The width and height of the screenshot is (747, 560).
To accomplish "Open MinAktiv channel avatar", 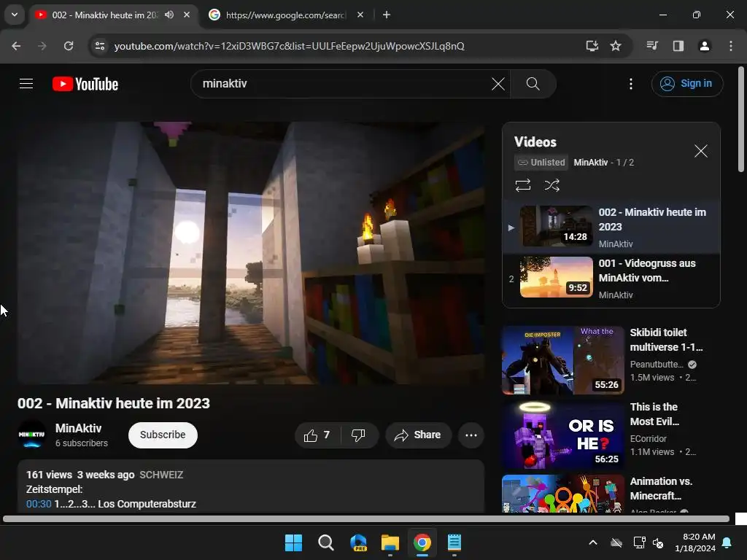I will point(32,435).
